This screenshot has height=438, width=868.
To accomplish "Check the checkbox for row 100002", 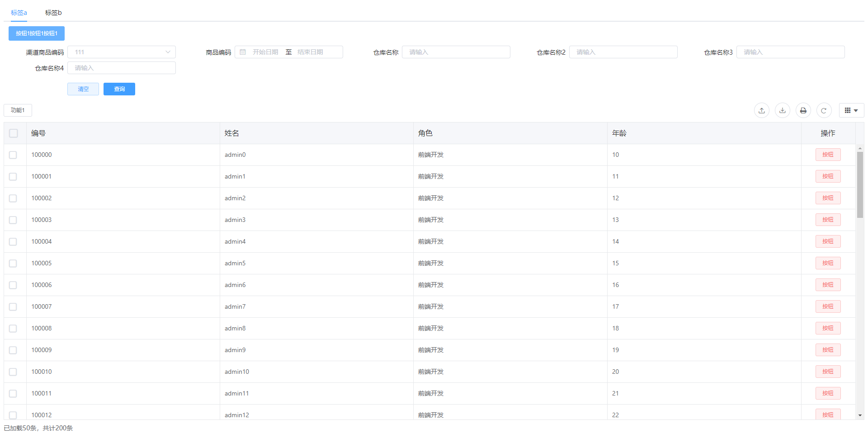I will (13, 198).
